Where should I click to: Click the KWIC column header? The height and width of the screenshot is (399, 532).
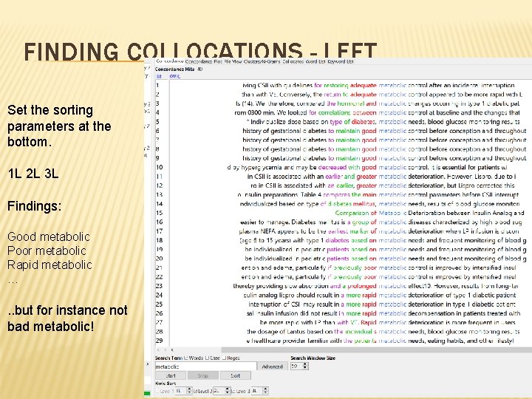click(x=174, y=76)
